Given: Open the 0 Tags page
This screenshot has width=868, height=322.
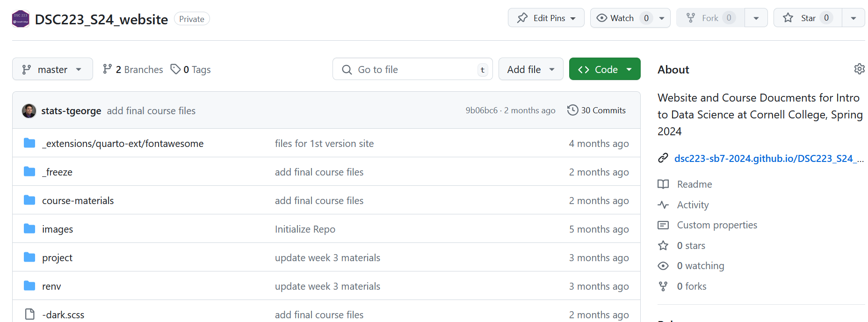Looking at the screenshot, I should [x=191, y=70].
